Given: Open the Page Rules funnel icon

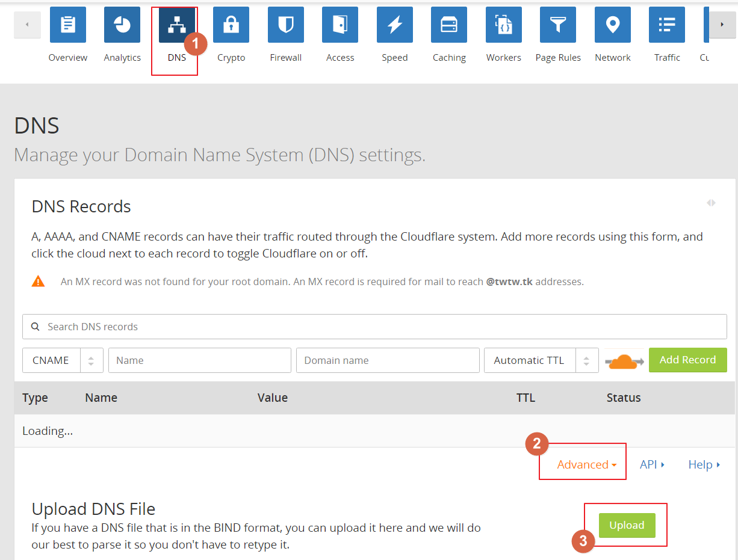Looking at the screenshot, I should click(558, 25).
